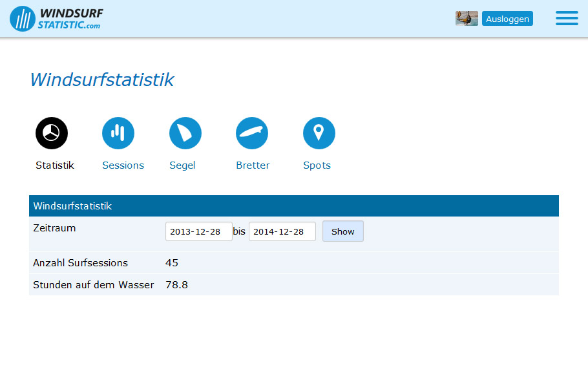Open the hamburger menu in header

(567, 19)
